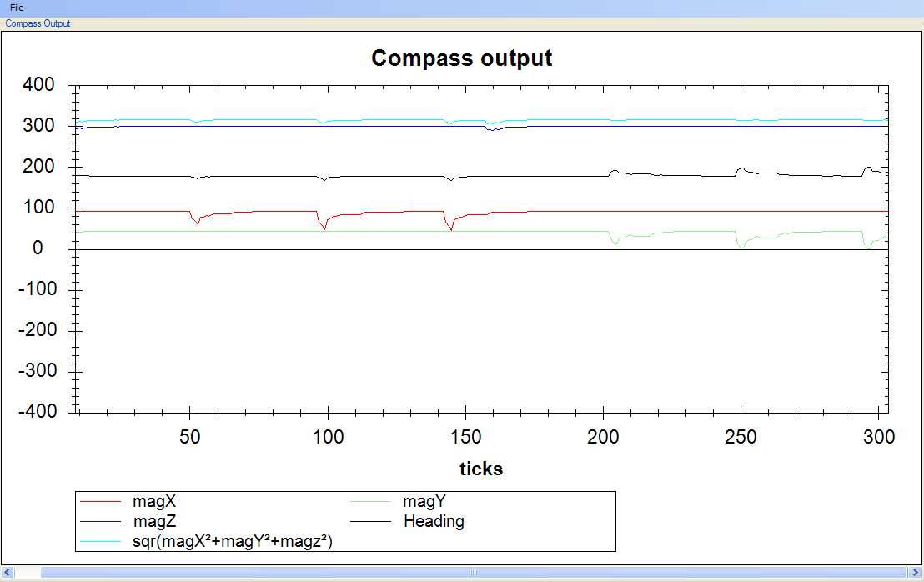The height and width of the screenshot is (582, 924).
Task: Click the magX legend entry
Action: coord(153,501)
